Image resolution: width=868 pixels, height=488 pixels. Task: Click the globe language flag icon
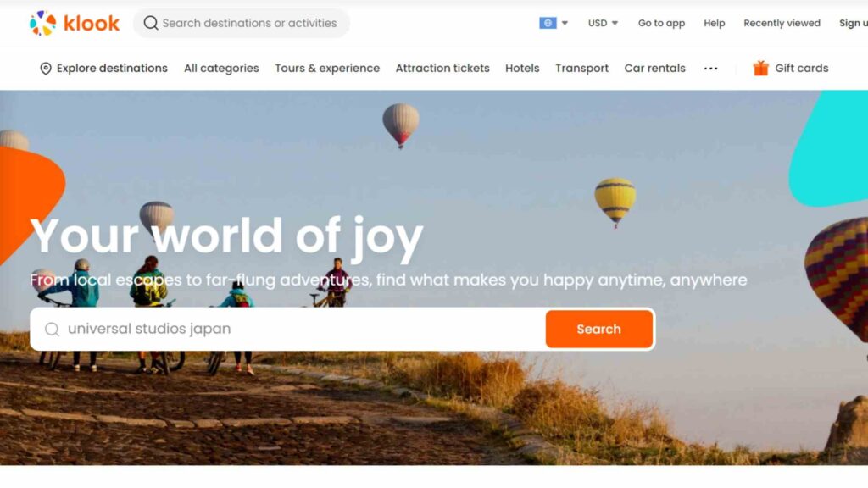(x=548, y=23)
